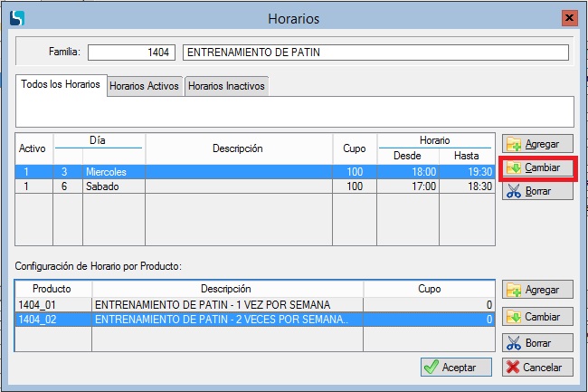Click Borrar button in product configuration
Viewport: 588px width, 392px height.
[x=536, y=344]
